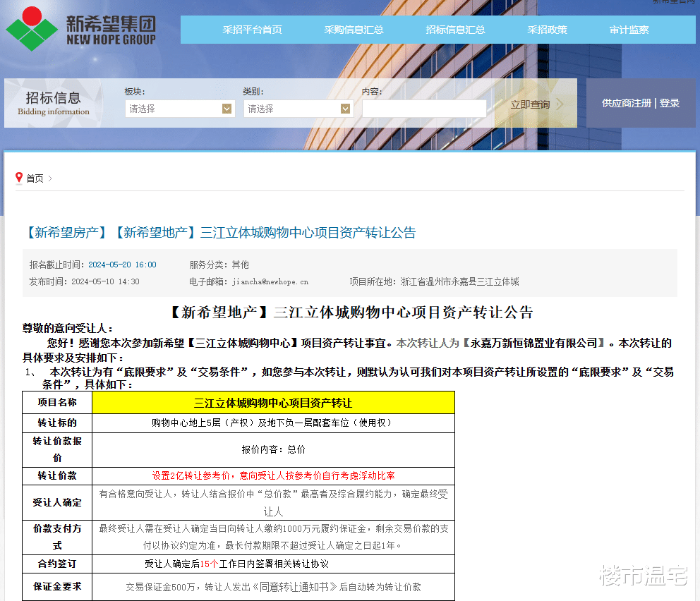Click the 受让人确定 row header cell
The image size is (700, 601).
coord(57,503)
